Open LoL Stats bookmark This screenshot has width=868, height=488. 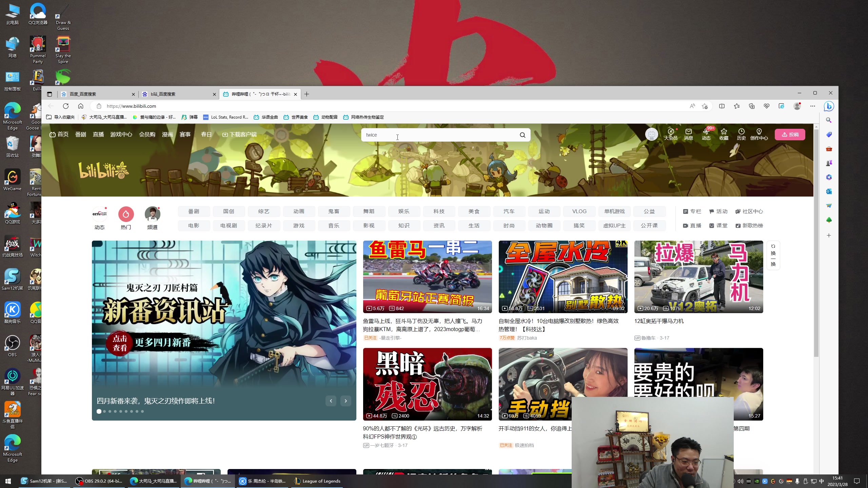pyautogui.click(x=226, y=117)
